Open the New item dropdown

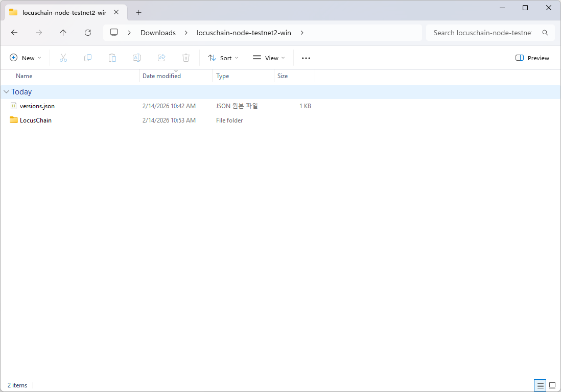26,58
